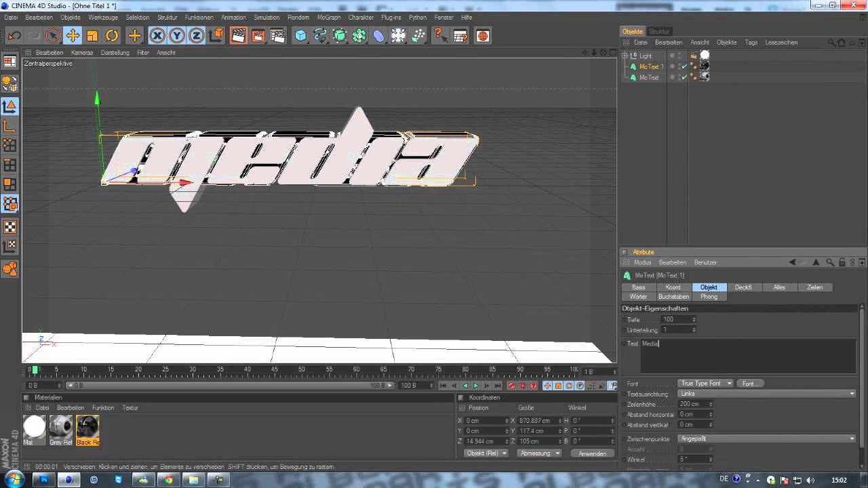
Task: Open the True Type Font dropdown
Action: [706, 384]
